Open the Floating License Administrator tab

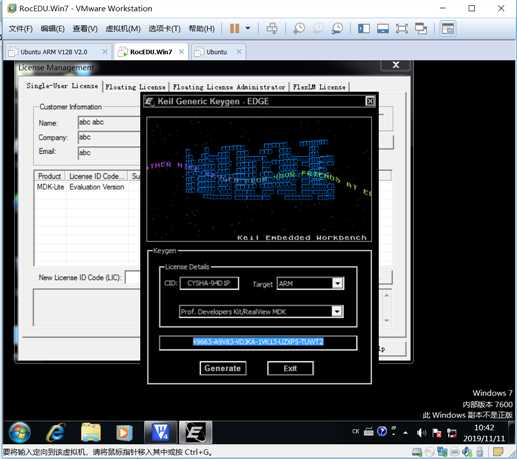click(x=229, y=87)
